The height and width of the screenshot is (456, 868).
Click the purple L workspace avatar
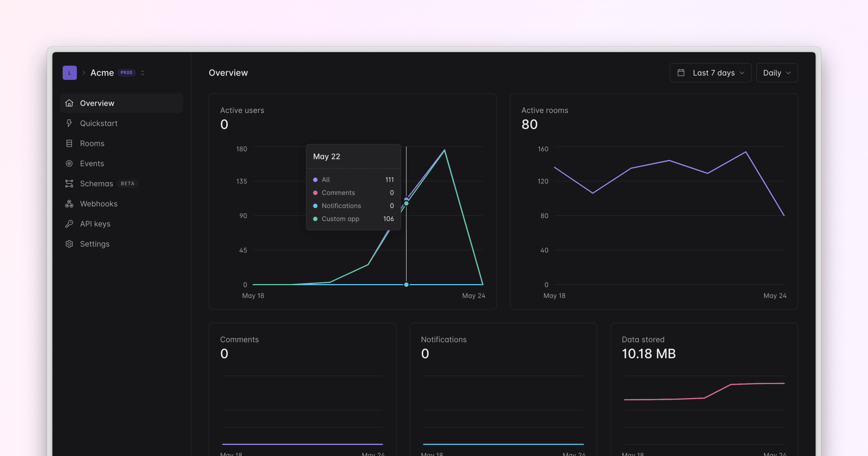[70, 72]
